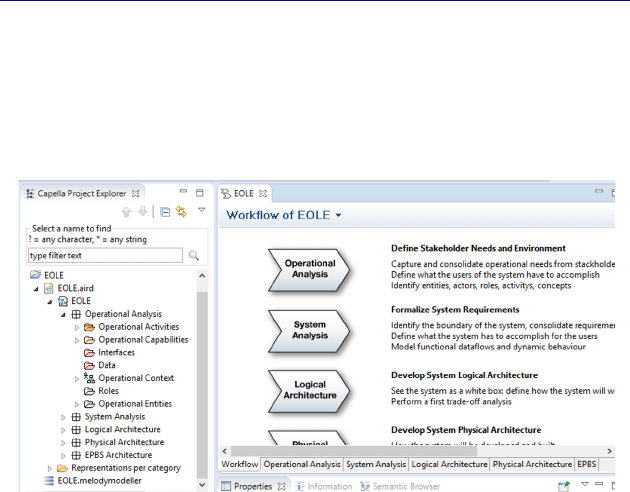
Task: Click the Project Explorer scrollbar down arrow
Action: point(202,485)
